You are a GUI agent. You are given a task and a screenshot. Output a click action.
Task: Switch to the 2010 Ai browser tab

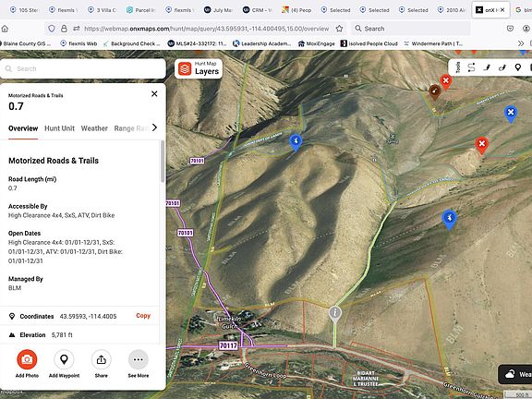(x=452, y=10)
